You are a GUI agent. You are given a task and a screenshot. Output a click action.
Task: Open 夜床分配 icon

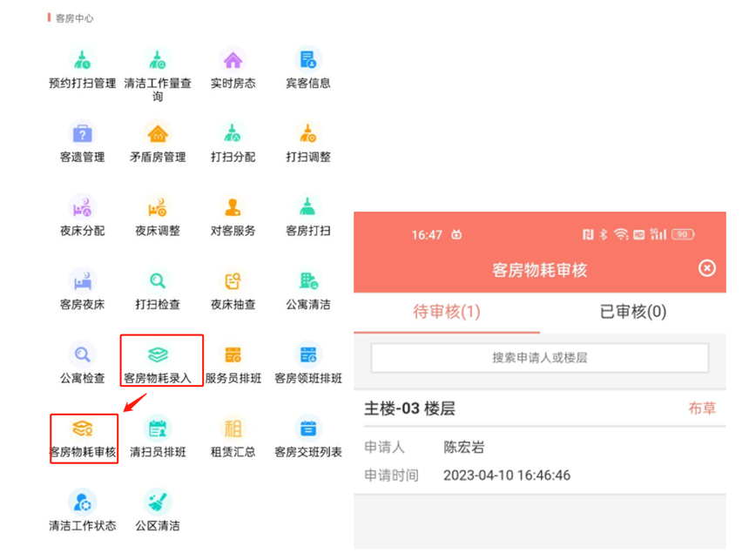pyautogui.click(x=82, y=207)
